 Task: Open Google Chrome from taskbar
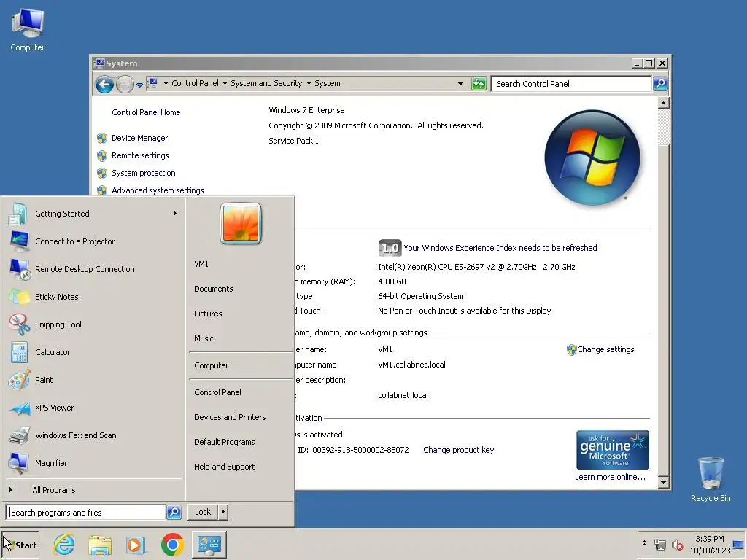click(x=172, y=545)
